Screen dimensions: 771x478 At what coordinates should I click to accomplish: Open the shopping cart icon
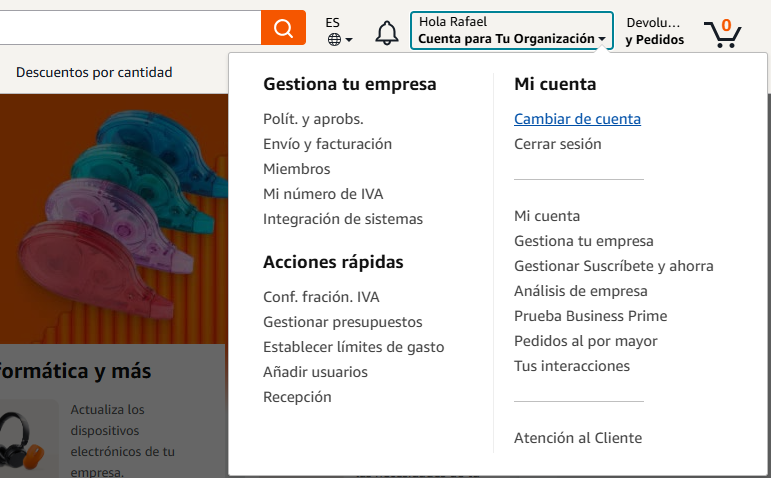point(722,33)
